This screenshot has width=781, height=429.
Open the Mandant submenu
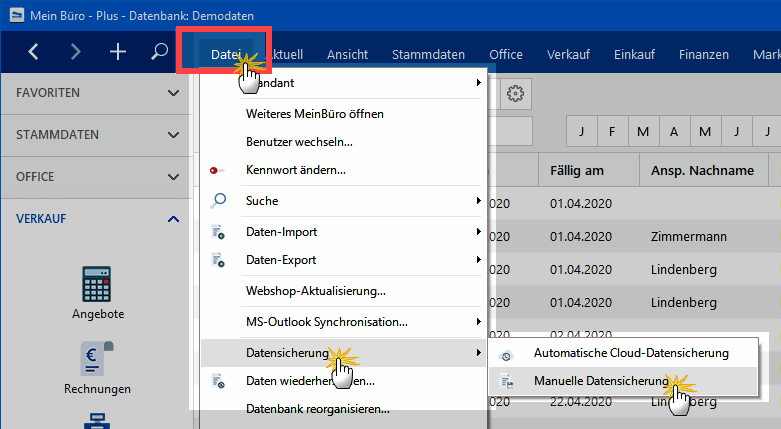pyautogui.click(x=343, y=83)
